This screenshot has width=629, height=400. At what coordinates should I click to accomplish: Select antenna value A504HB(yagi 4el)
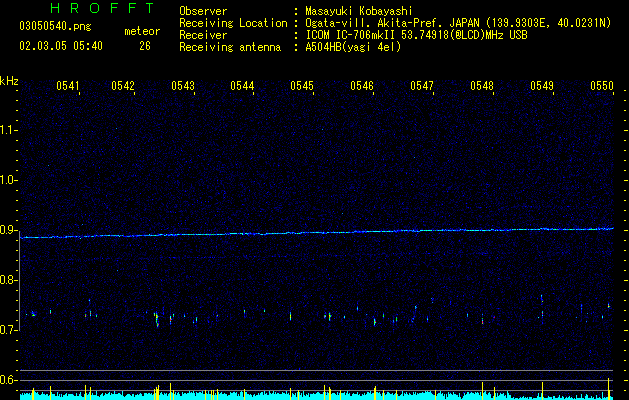[x=353, y=47]
